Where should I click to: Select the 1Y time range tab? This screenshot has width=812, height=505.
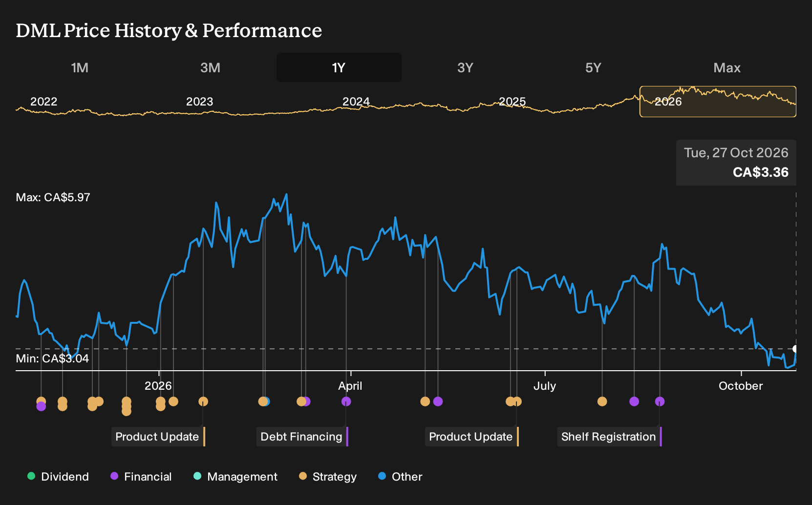tap(339, 68)
